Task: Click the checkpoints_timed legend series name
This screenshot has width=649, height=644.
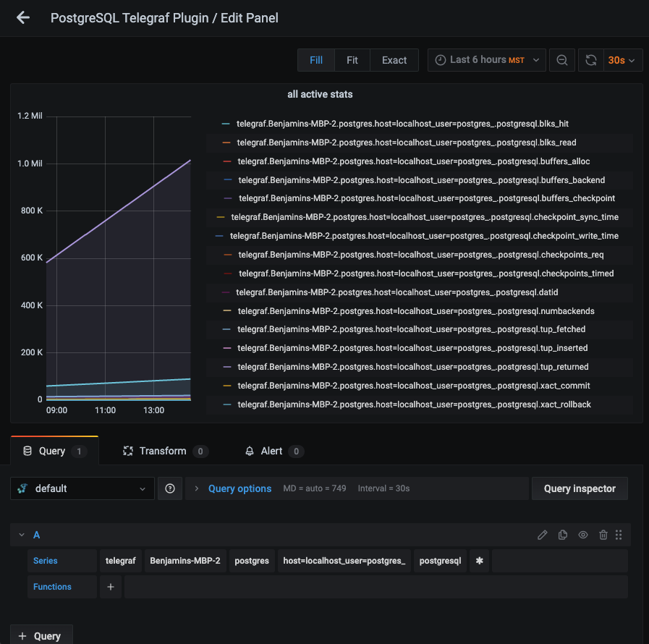Action: tap(426, 274)
